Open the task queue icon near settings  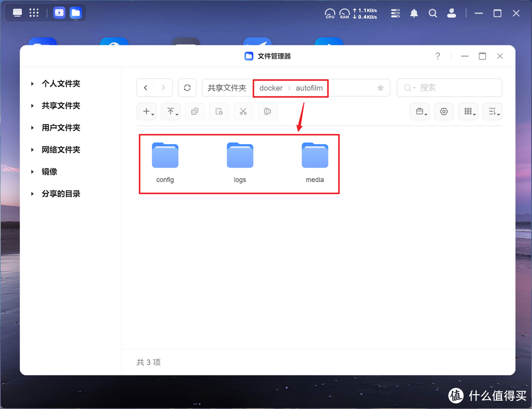click(x=419, y=111)
